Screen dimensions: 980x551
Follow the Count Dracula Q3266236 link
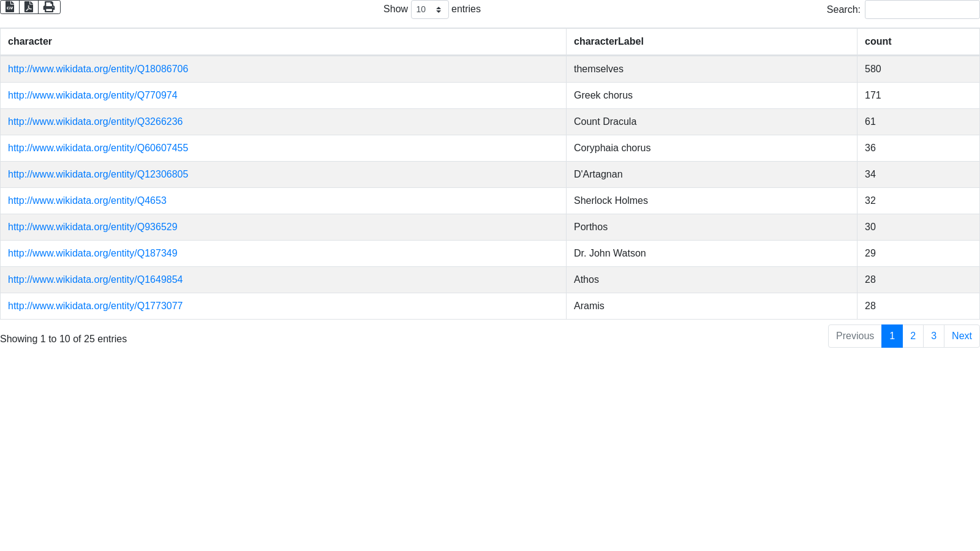tap(95, 122)
